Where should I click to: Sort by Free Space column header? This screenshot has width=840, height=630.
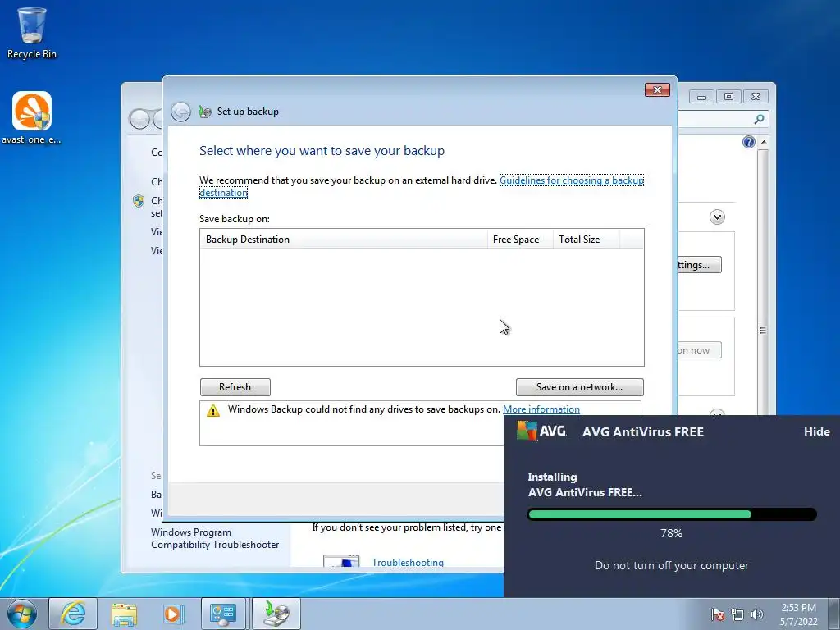[x=519, y=240]
